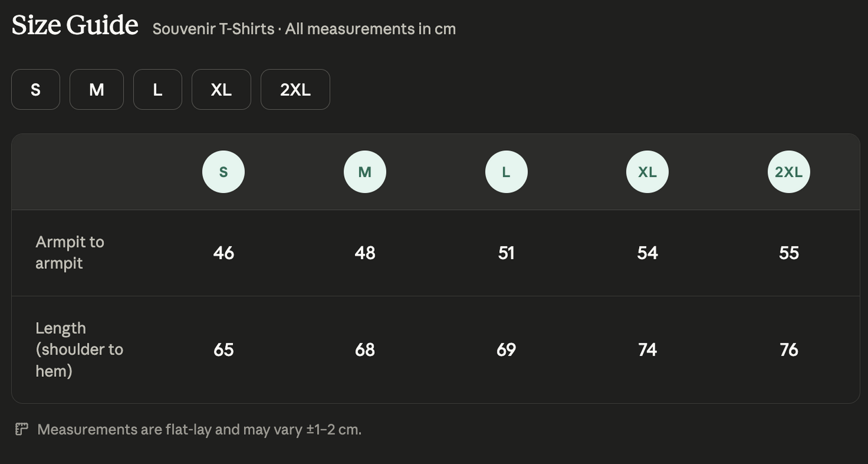Image resolution: width=868 pixels, height=464 pixels.
Task: Click the round S column badge
Action: 223,172
